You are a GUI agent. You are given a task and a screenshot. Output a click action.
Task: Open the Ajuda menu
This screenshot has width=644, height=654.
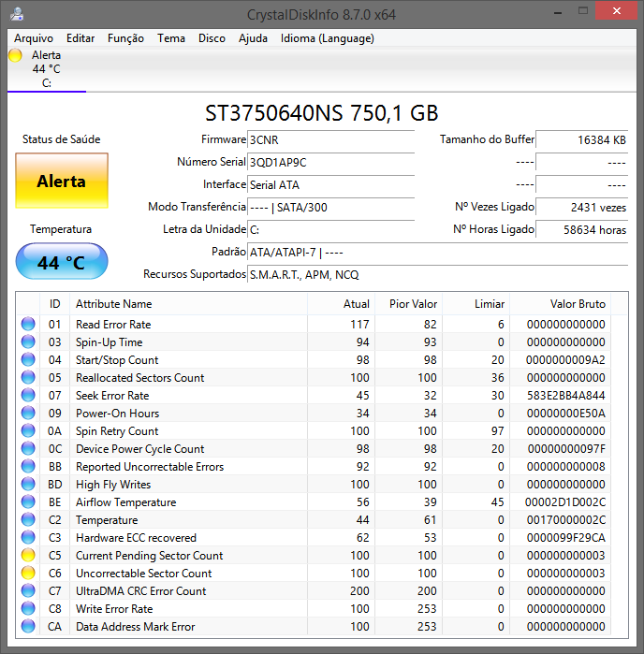click(253, 38)
